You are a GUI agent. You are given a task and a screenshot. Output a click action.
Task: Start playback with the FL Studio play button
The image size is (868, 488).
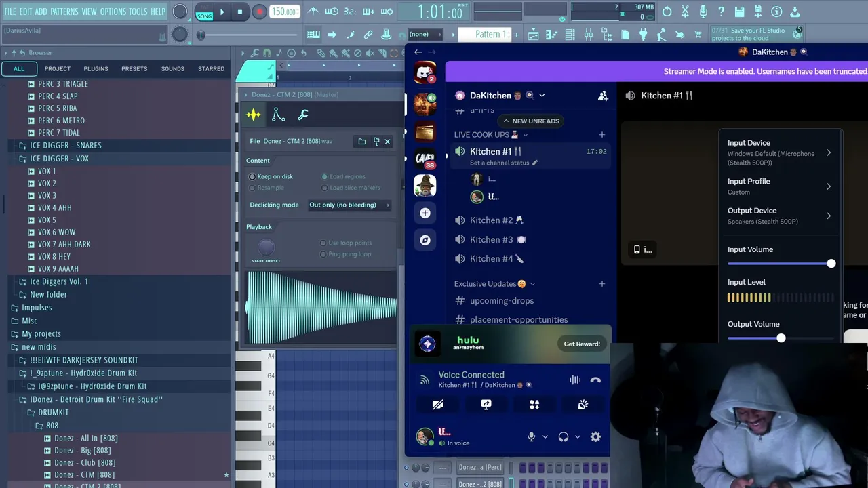tap(222, 12)
